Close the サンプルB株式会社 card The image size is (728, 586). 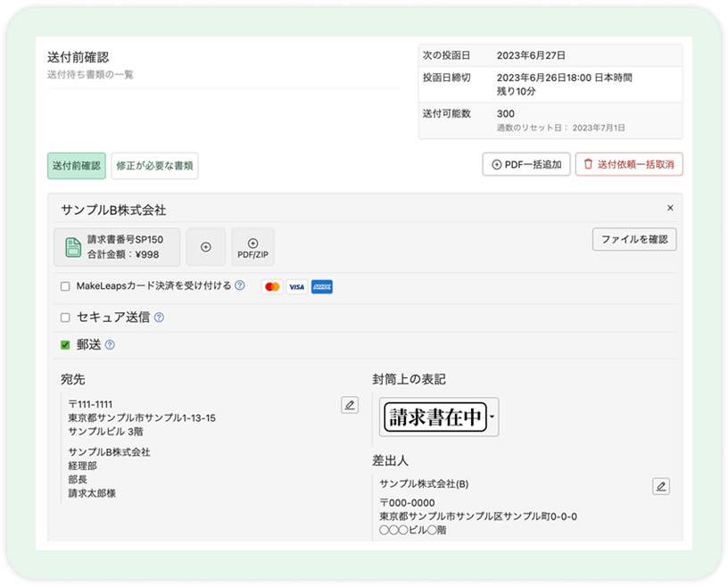click(670, 207)
